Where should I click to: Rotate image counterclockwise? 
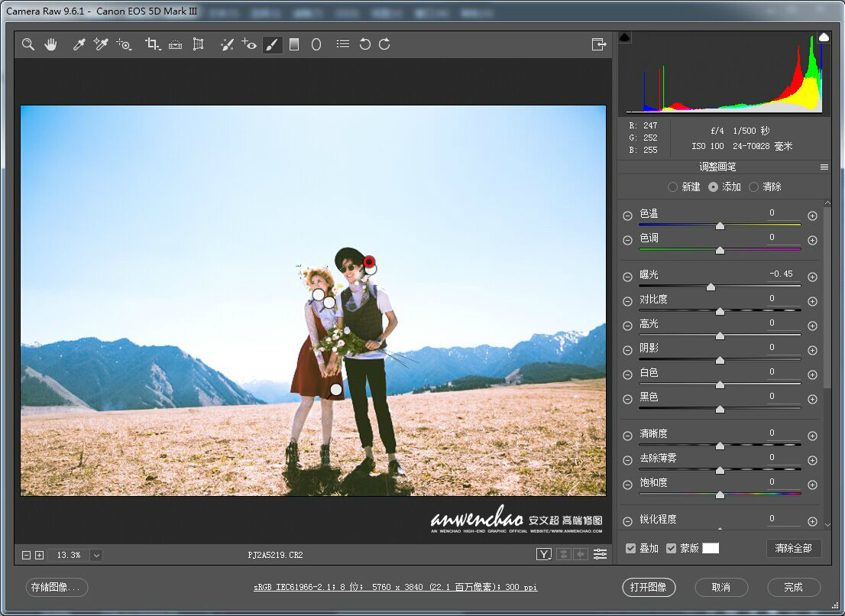coord(365,45)
